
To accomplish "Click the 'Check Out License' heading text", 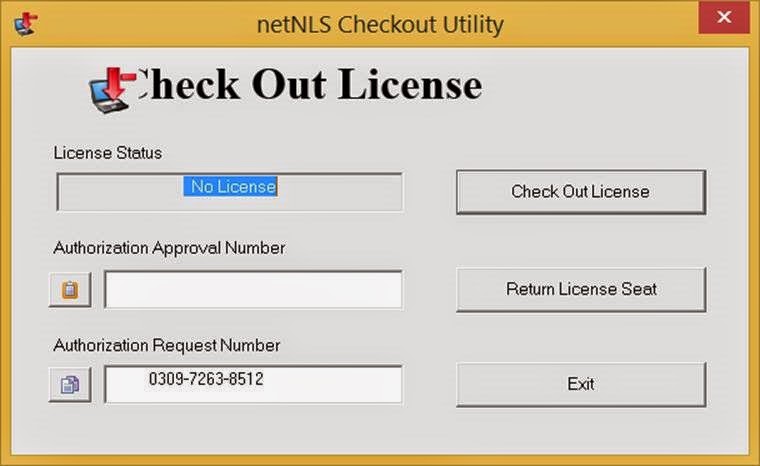I will click(x=310, y=84).
